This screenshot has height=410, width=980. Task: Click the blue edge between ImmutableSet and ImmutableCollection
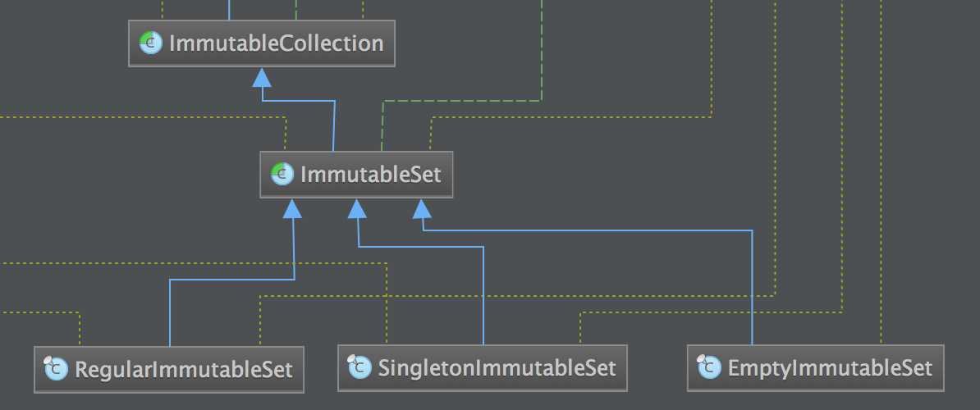coord(334,125)
